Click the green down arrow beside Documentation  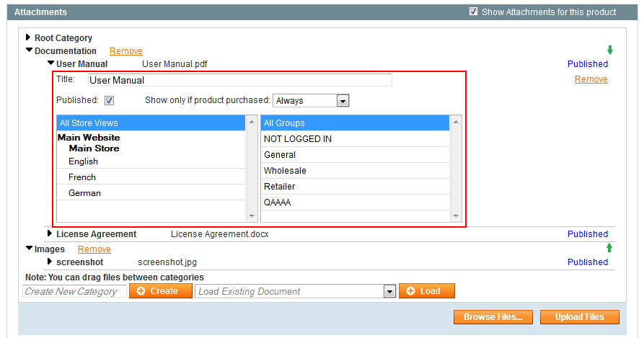(610, 50)
